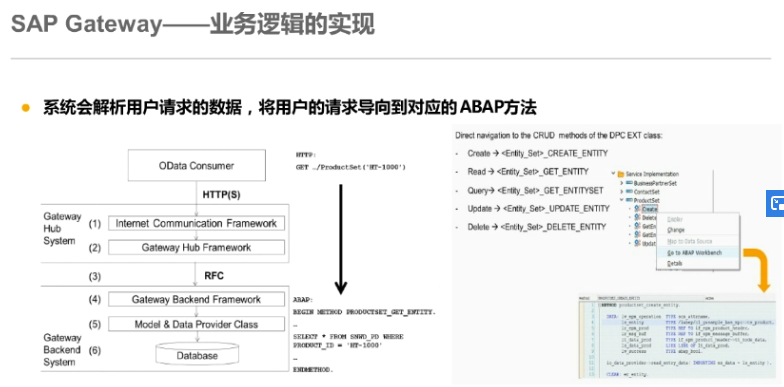This screenshot has width=784, height=387.
Task: Expand the BusinessPartnerSet node
Action: click(622, 183)
